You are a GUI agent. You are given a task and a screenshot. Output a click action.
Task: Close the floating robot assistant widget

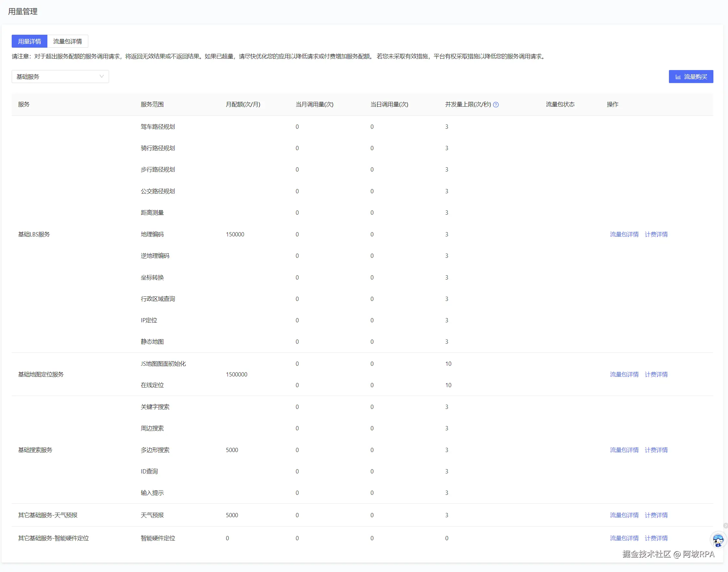[725, 525]
